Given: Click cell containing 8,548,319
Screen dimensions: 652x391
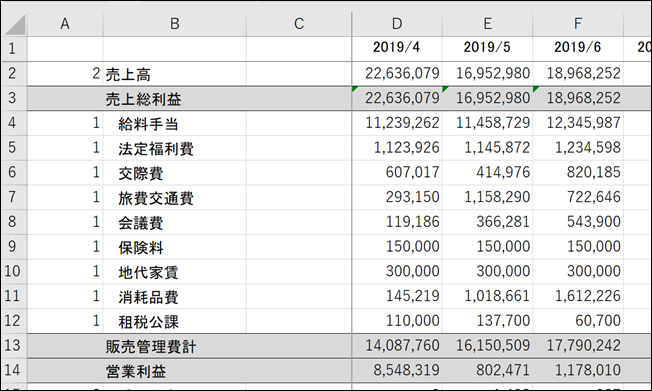Looking at the screenshot, I should tap(397, 370).
